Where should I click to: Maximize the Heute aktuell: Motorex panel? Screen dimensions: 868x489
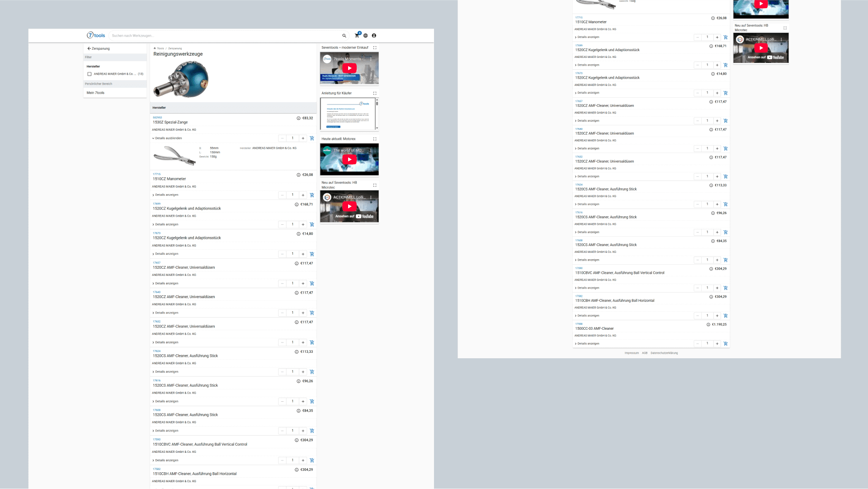(x=375, y=139)
